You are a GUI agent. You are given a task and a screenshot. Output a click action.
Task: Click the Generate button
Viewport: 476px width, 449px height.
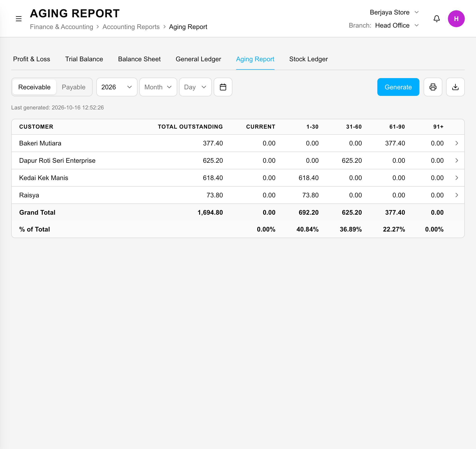(x=398, y=87)
